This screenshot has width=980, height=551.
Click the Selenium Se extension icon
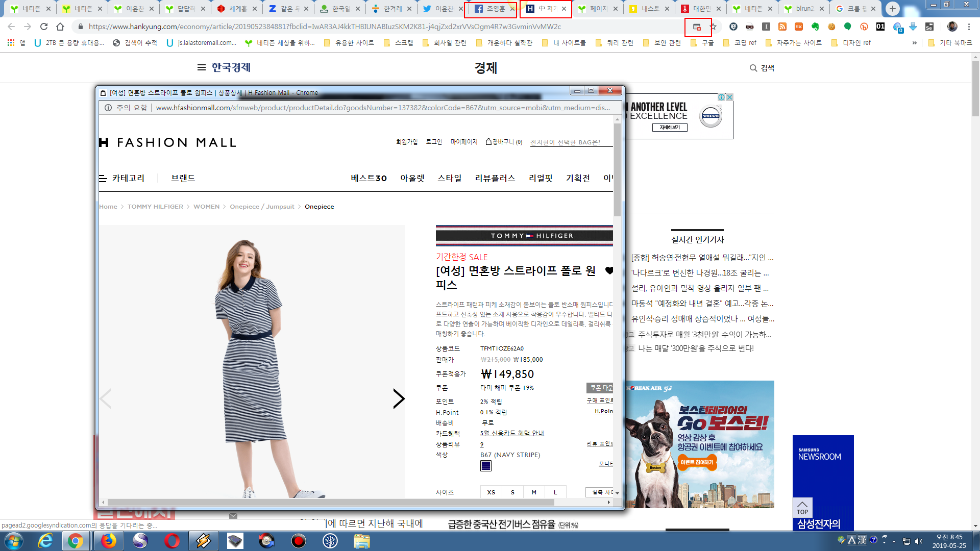click(929, 27)
